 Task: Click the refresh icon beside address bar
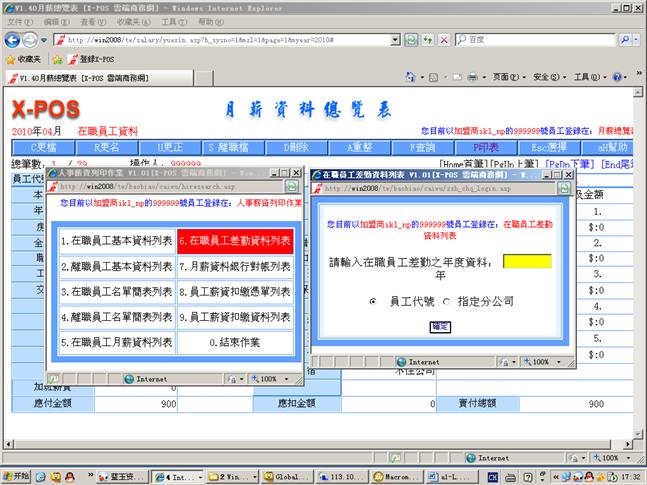click(x=426, y=40)
